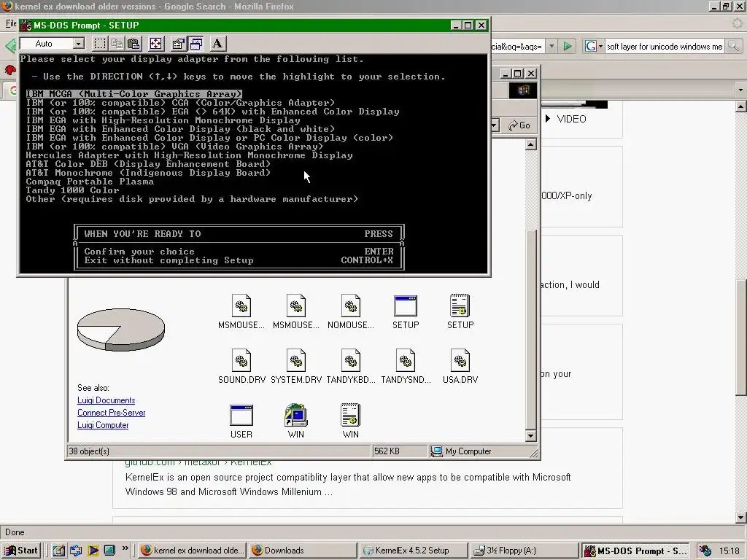Click the 'Hercules Adapter' list row
747x560 pixels.
189,155
